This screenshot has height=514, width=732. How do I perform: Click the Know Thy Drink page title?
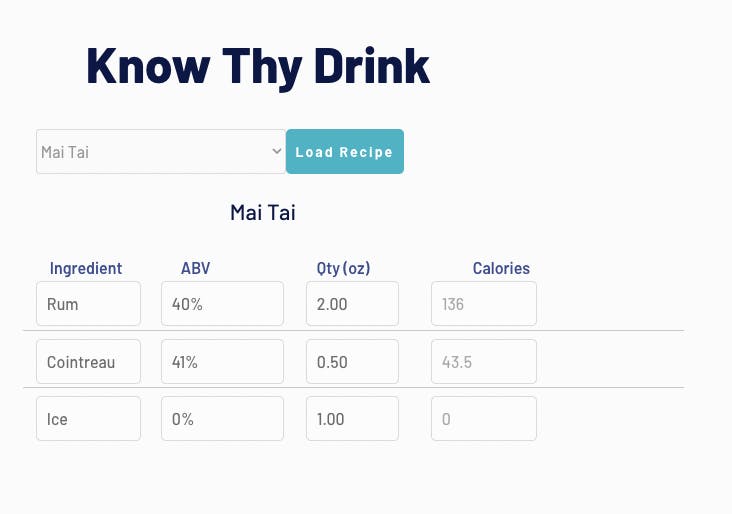[x=258, y=66]
